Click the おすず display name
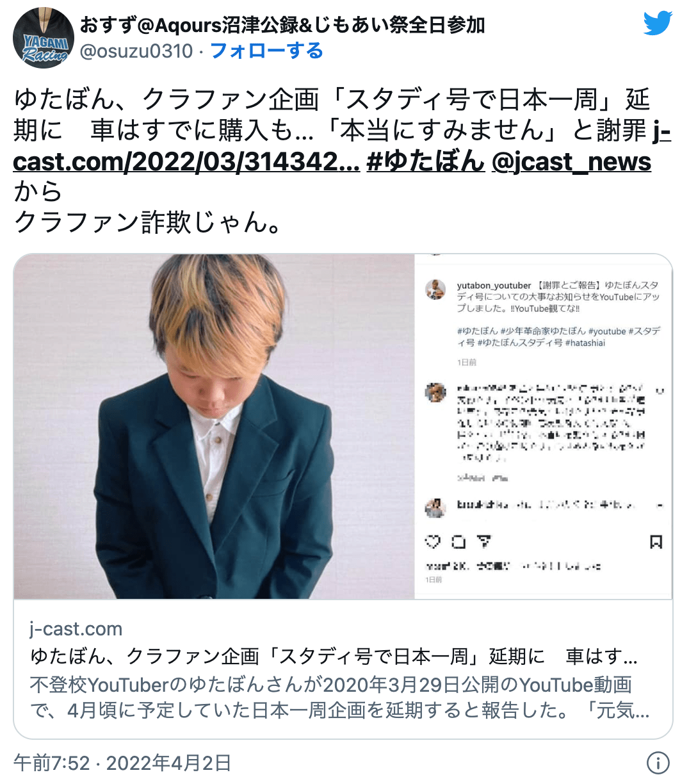 pyautogui.click(x=282, y=24)
